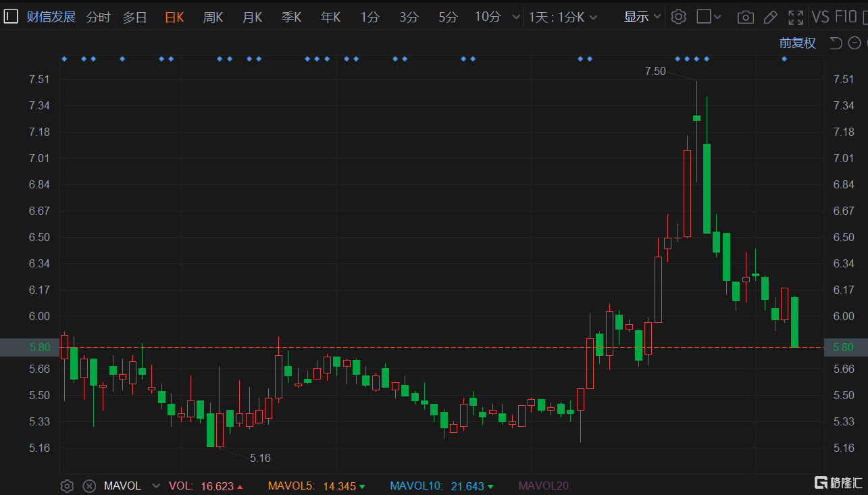Open VS compare button
868x495 pixels.
[820, 17]
